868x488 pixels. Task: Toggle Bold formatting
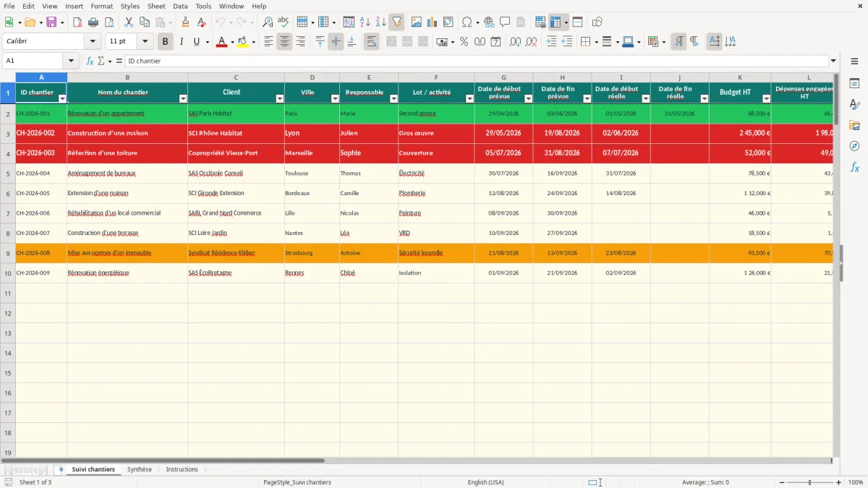click(166, 42)
